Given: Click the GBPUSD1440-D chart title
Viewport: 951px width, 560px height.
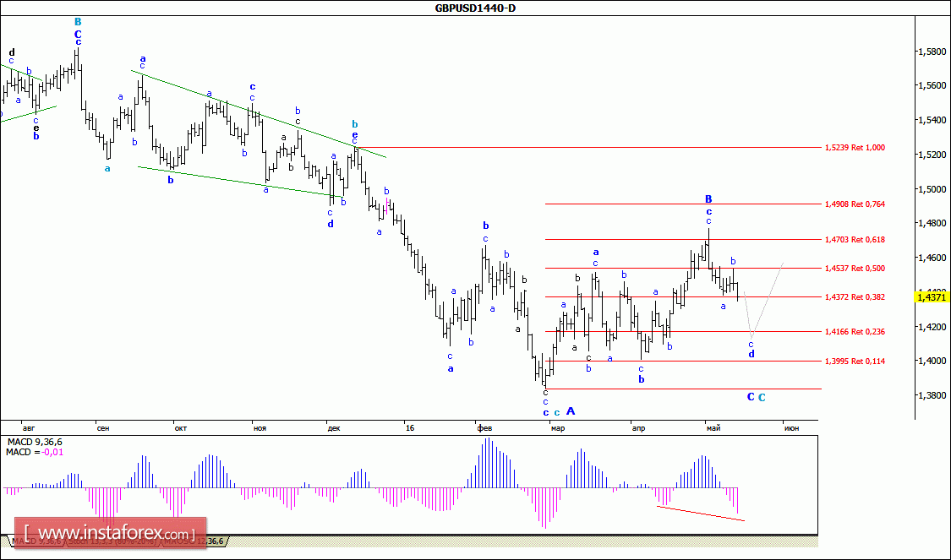Looking at the screenshot, I should (475, 8).
